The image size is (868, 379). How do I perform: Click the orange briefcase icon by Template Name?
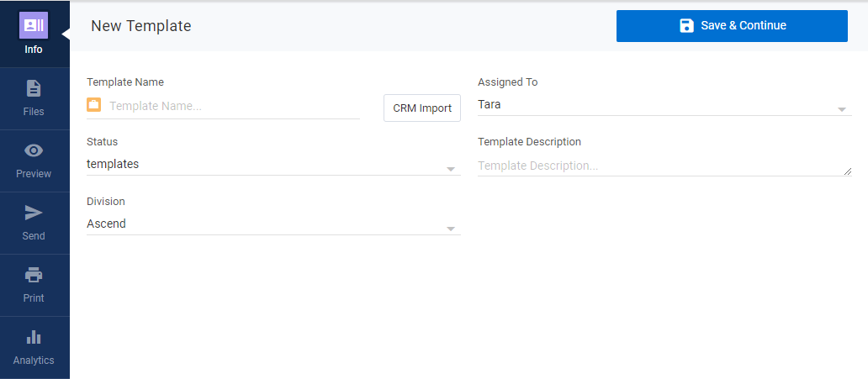point(93,104)
